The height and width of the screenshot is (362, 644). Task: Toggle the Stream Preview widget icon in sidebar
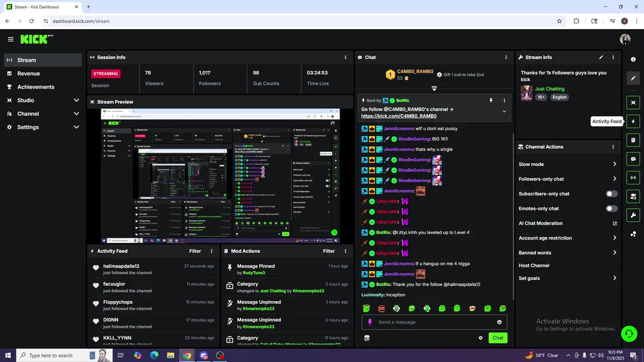[633, 103]
